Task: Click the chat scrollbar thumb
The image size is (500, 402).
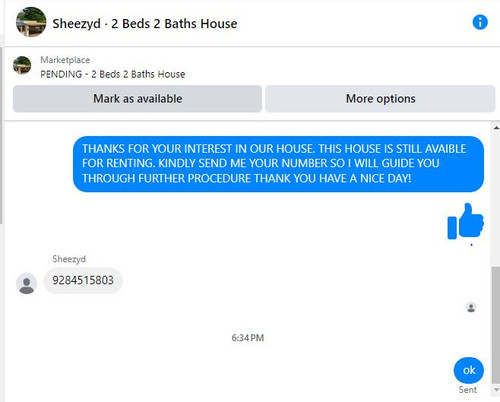Action: pyautogui.click(x=496, y=325)
